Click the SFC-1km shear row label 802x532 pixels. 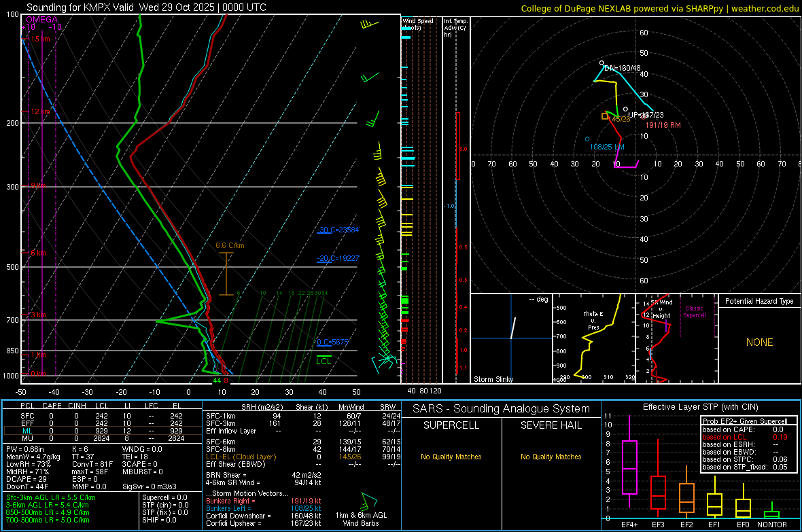221,416
